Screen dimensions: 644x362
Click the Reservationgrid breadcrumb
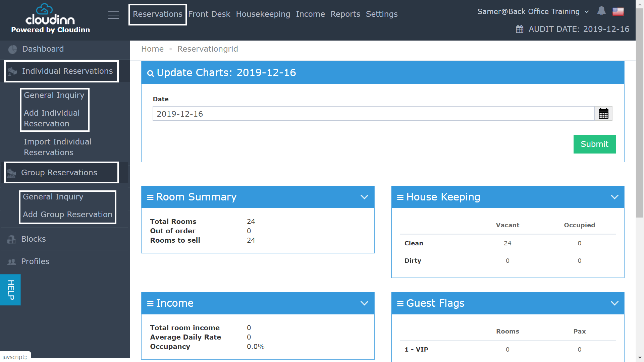208,49
